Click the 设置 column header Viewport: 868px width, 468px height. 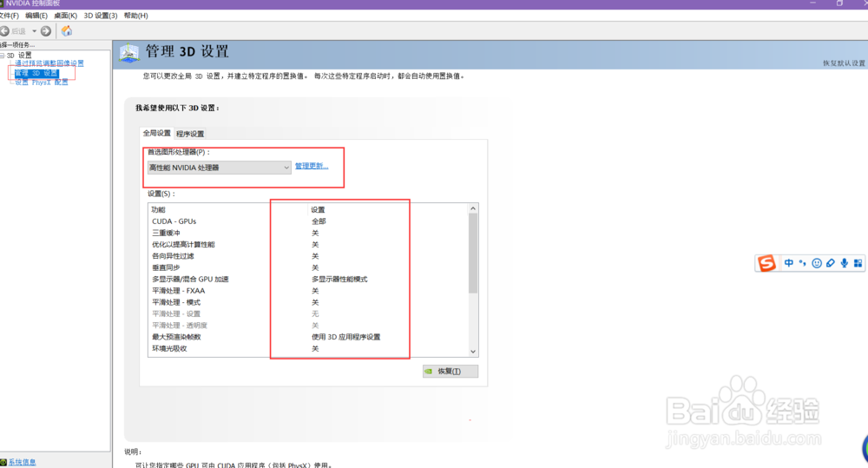[318, 209]
